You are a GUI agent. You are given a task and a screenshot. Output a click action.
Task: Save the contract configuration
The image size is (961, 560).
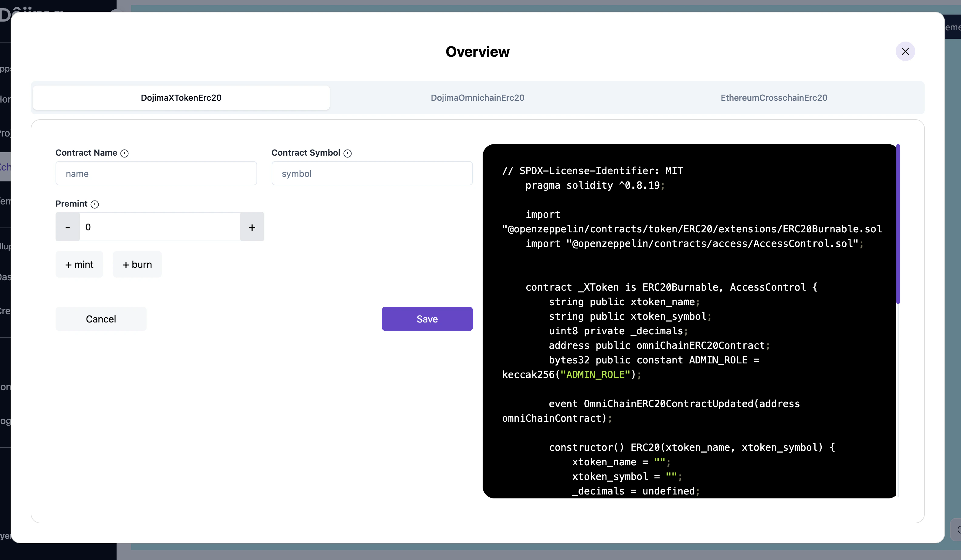427,319
